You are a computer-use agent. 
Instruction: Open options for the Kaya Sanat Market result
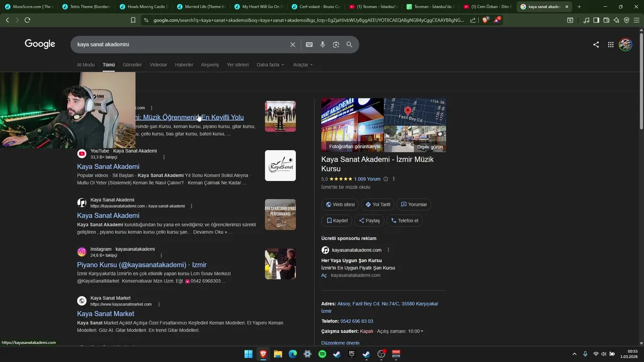click(159, 304)
